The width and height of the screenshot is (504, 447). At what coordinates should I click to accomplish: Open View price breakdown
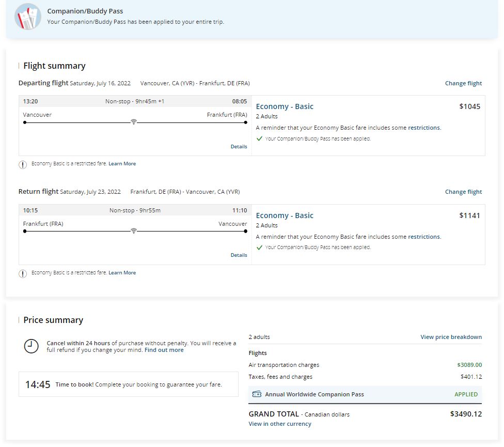point(451,337)
